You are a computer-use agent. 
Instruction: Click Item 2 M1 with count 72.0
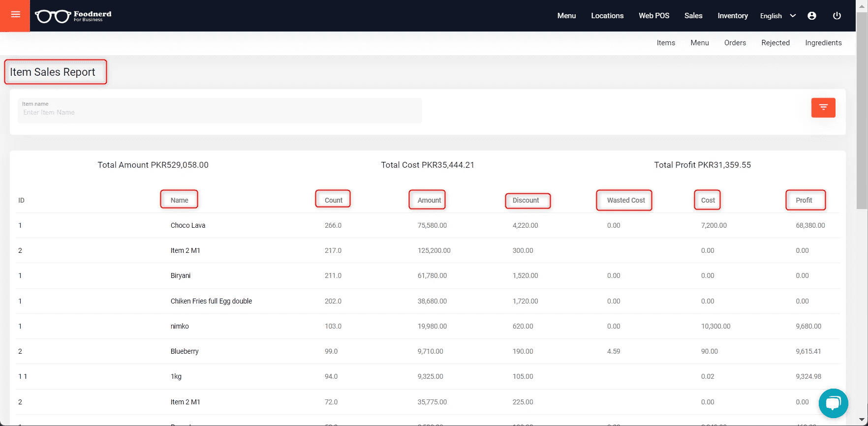(185, 402)
